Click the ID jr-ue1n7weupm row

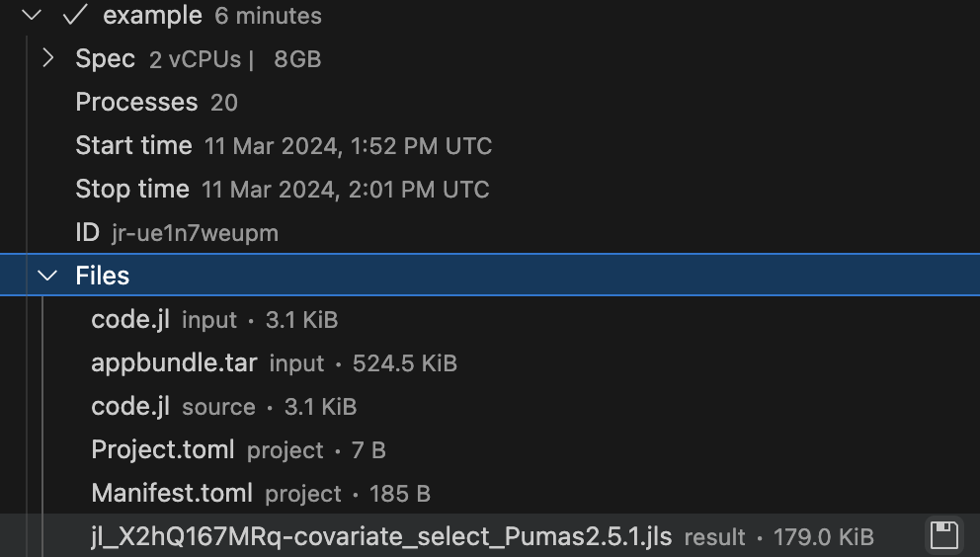pyautogui.click(x=176, y=232)
